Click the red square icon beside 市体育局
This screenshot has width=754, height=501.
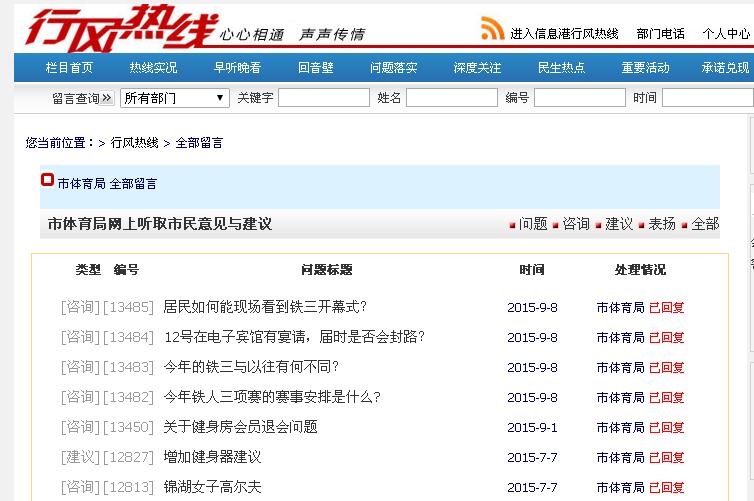point(47,181)
